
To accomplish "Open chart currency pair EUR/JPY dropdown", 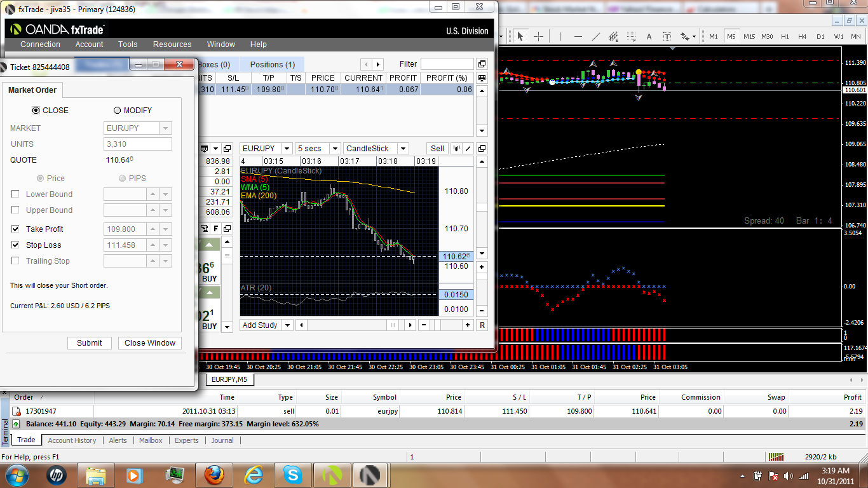I will tap(287, 148).
